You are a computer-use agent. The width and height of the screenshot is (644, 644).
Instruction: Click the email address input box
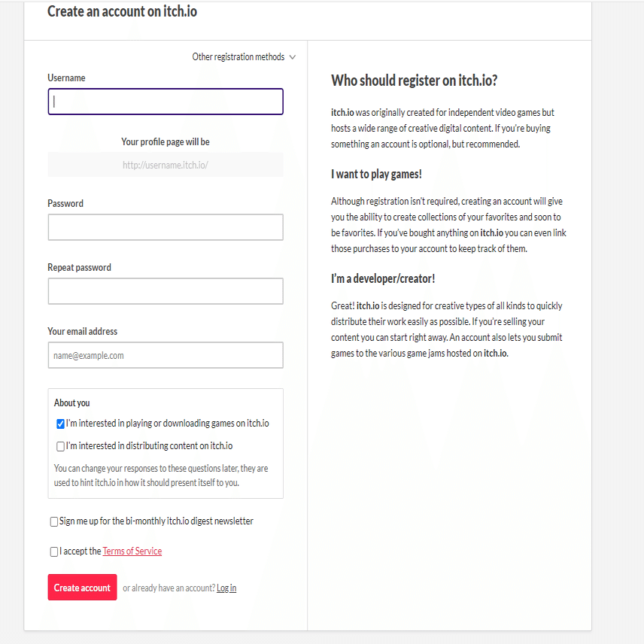(x=166, y=355)
